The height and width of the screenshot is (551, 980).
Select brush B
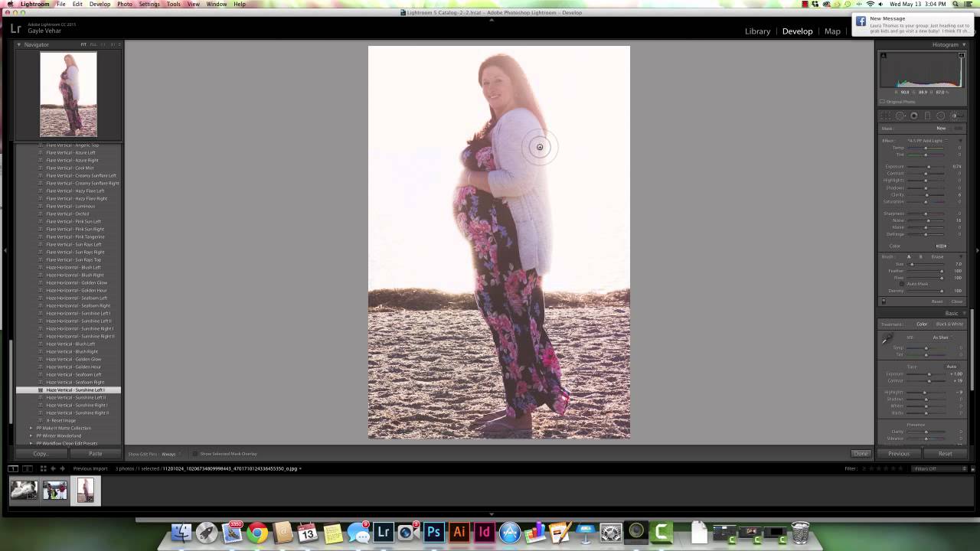920,256
